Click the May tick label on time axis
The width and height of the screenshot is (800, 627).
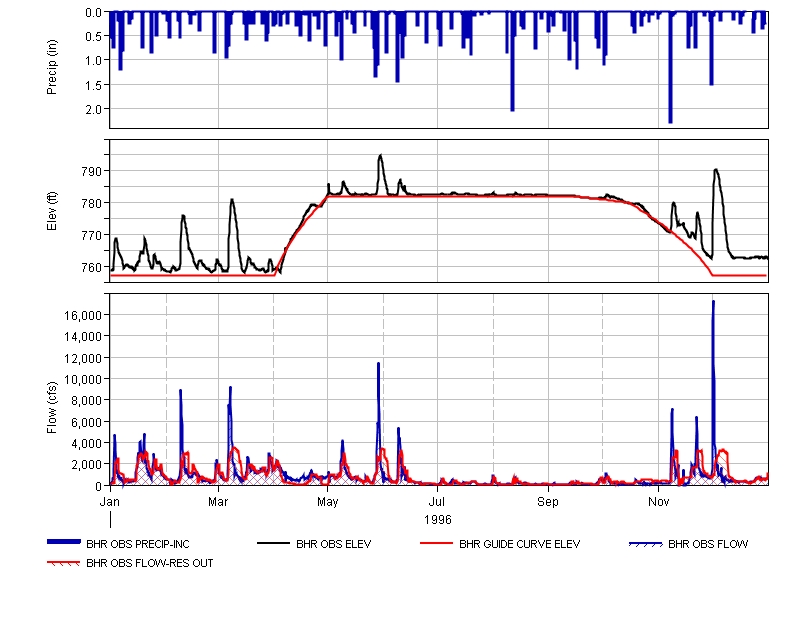coord(328,499)
